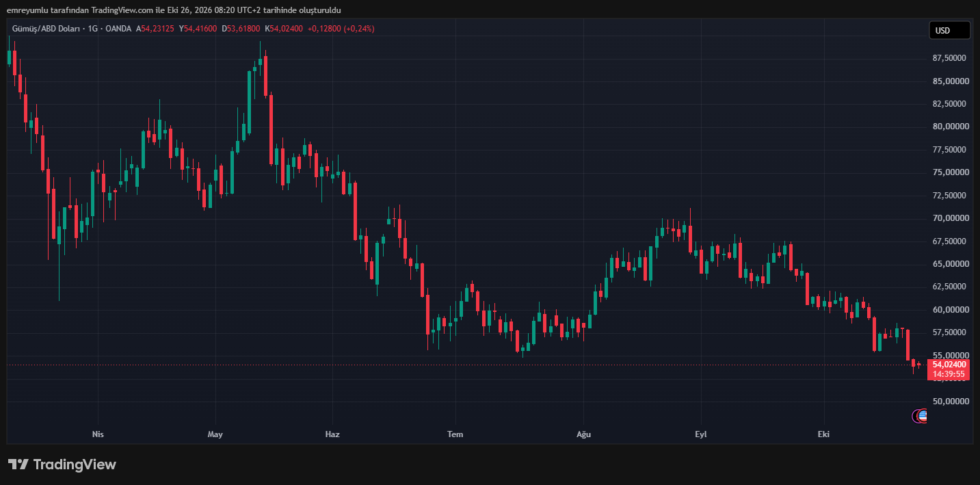Viewport: 980px width, 485px height.
Task: Click the Nis month label on the time axis
Action: pyautogui.click(x=98, y=434)
